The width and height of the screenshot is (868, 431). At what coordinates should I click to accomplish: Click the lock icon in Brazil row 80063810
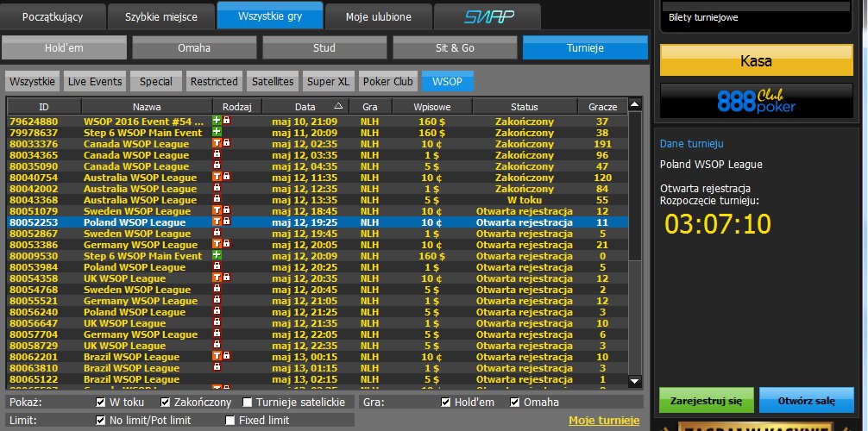pyautogui.click(x=217, y=367)
